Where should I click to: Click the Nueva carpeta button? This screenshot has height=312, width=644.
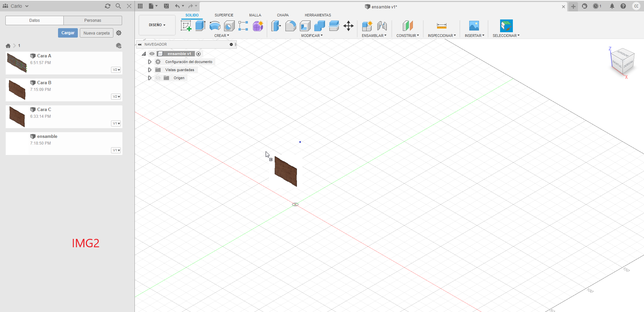point(97,33)
